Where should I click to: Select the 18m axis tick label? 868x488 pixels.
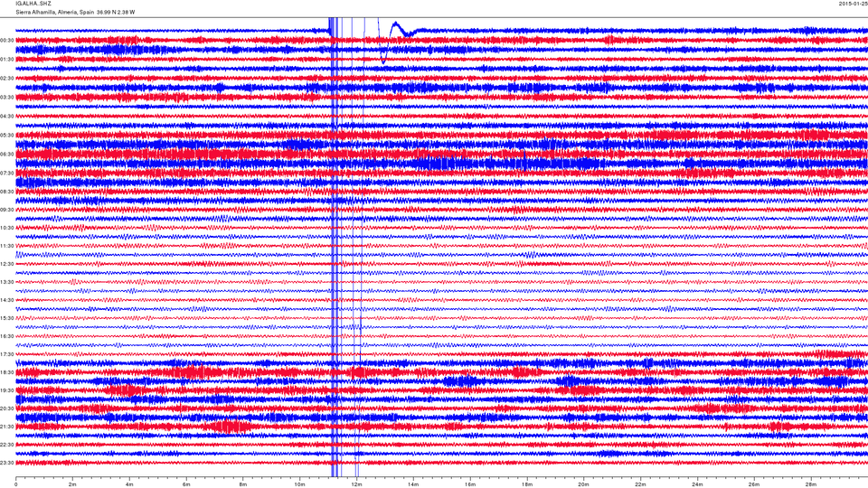tap(527, 484)
